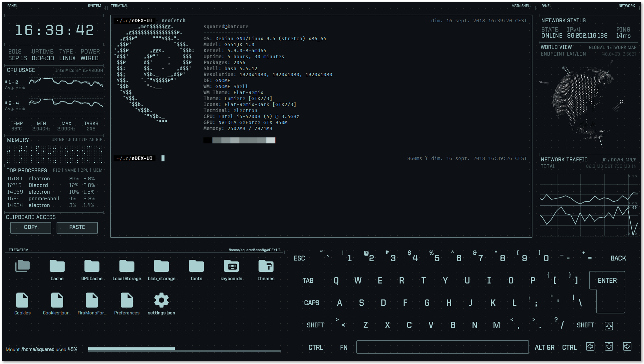644x364 pixels.
Task: Click the PASTE clipboard access button
Action: tap(77, 227)
